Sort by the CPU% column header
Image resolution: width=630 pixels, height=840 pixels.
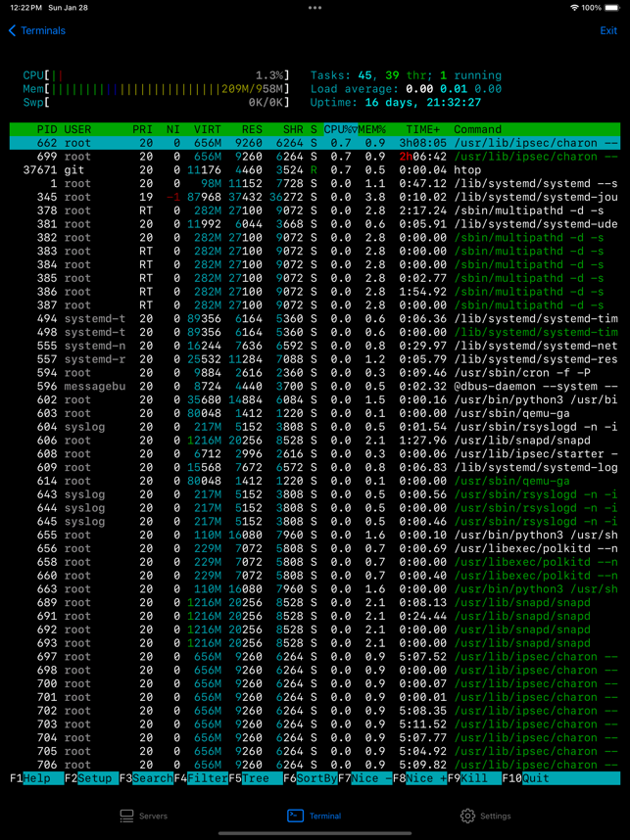[340, 129]
